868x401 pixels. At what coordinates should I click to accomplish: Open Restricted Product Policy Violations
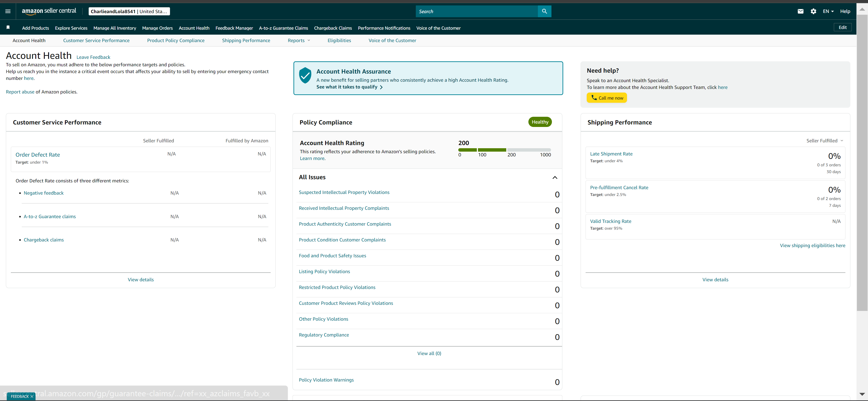click(337, 287)
